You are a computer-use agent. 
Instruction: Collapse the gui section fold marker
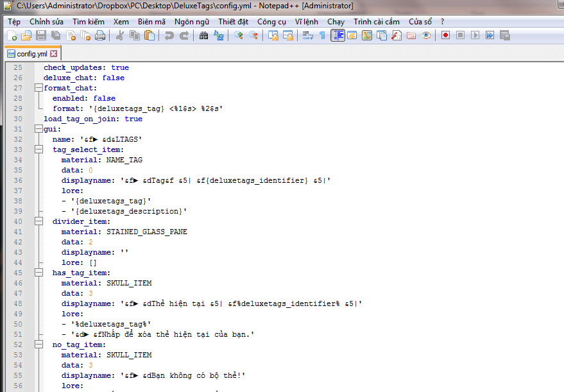[x=38, y=129]
